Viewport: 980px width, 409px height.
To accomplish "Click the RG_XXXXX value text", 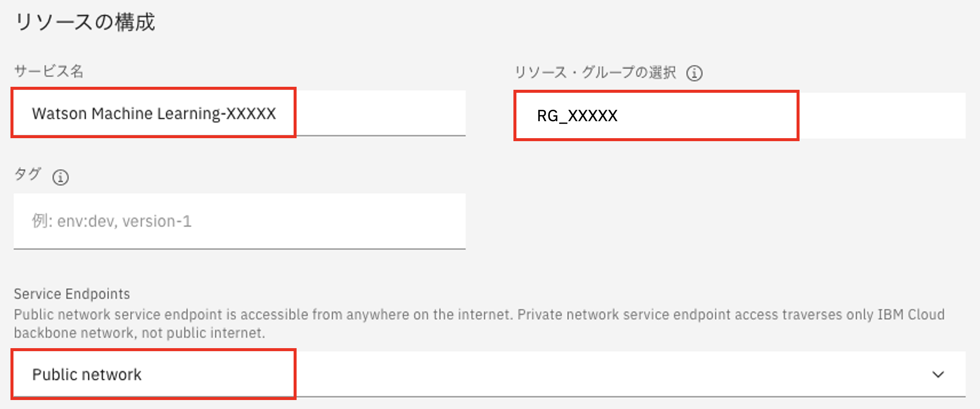I will tap(577, 116).
